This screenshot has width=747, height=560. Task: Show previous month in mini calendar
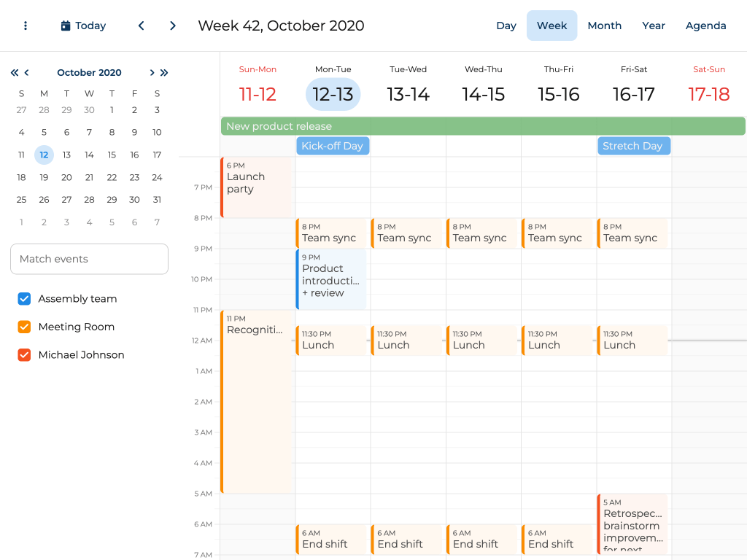click(x=27, y=73)
